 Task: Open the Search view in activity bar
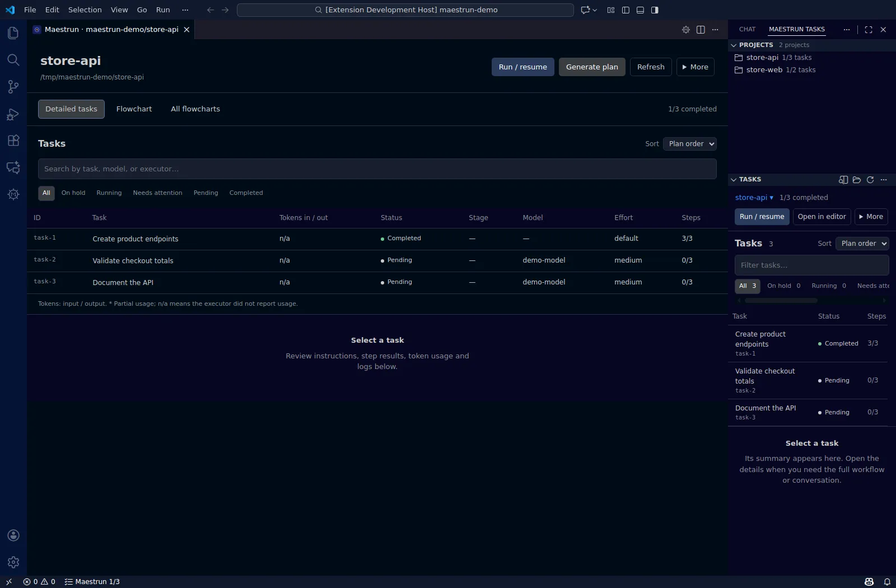(13, 60)
